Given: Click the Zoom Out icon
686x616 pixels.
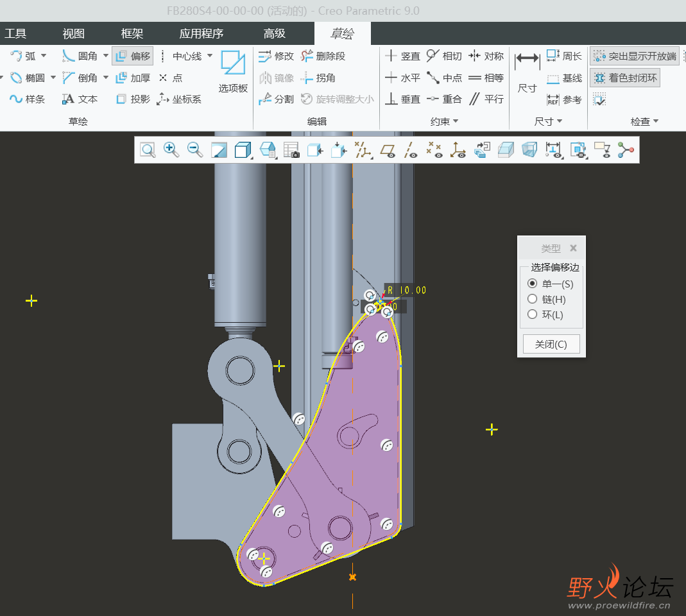Looking at the screenshot, I should (194, 150).
